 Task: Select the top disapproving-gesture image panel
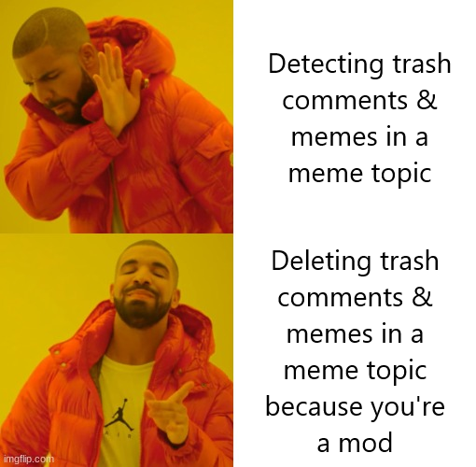tap(117, 117)
